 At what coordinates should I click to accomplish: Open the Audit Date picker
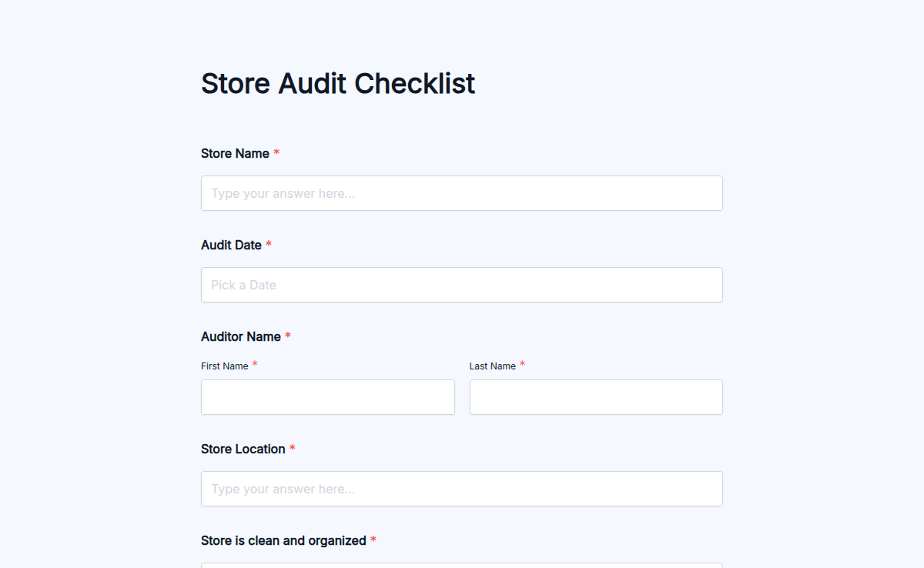click(x=461, y=285)
